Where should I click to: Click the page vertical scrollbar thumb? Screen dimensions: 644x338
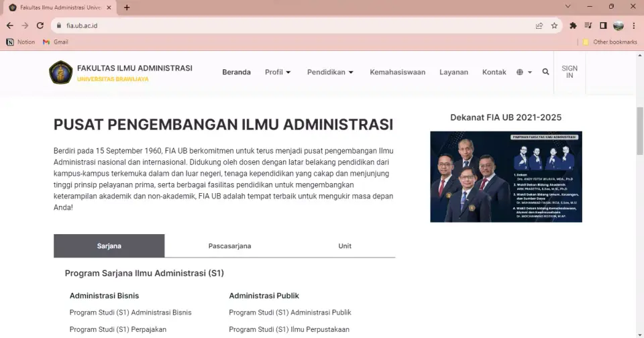click(x=639, y=131)
